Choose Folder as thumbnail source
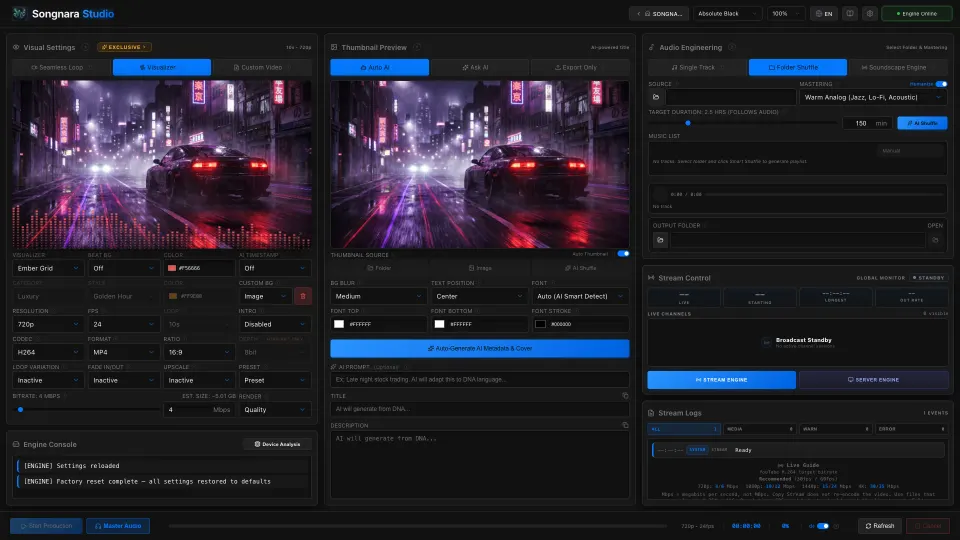The height and width of the screenshot is (540, 960). coord(379,268)
